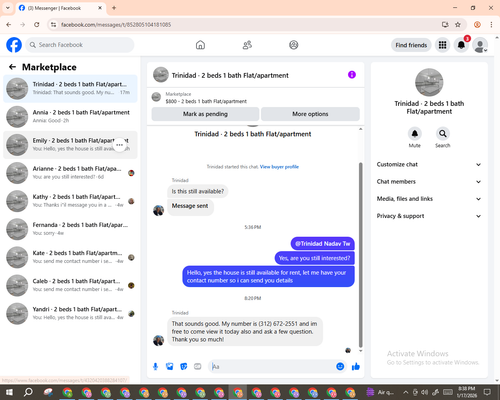Screen dimensions: 500x400
Task: Click More options button
Action: tap(310, 114)
